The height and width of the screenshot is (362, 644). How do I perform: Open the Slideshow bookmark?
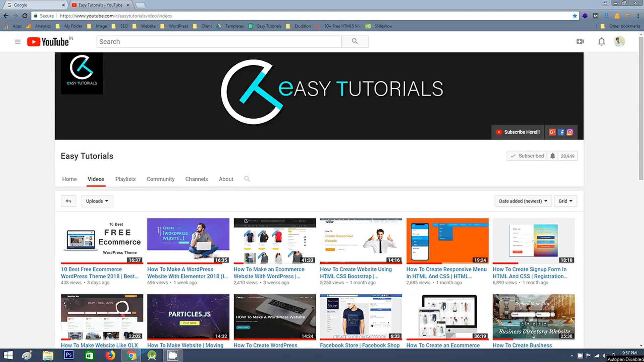(x=379, y=26)
